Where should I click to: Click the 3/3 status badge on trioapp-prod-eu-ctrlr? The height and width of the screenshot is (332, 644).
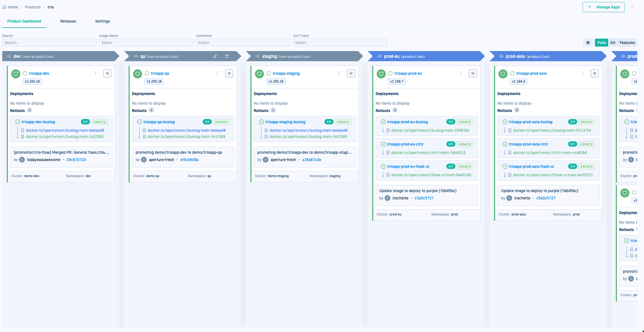click(x=451, y=144)
